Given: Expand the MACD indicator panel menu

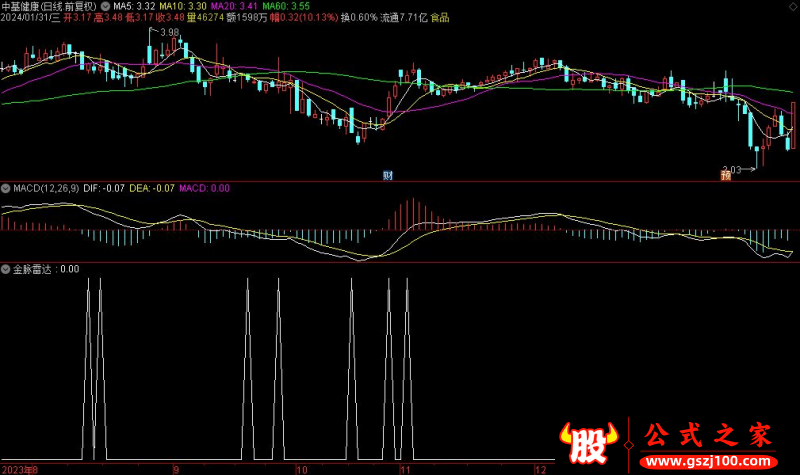Looking at the screenshot, I should click(6, 187).
